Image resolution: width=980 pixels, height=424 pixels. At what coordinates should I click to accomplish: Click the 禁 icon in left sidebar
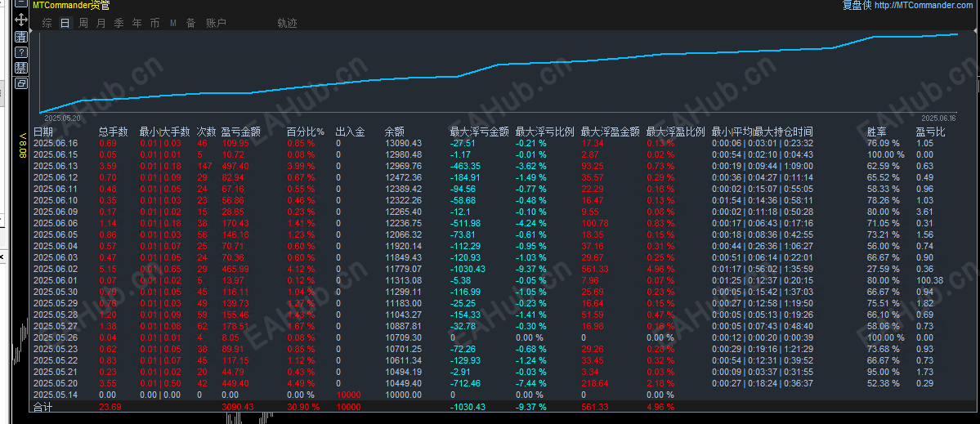coord(20,68)
